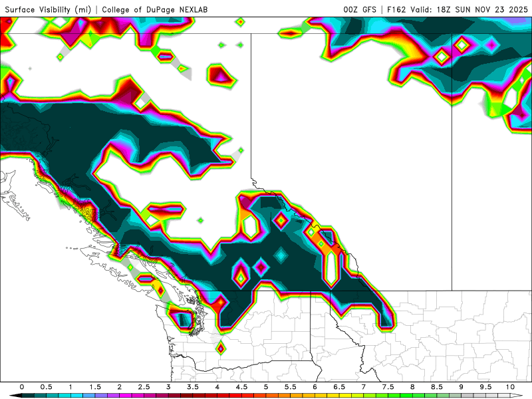Click the color scale label "1.5"

95,387
